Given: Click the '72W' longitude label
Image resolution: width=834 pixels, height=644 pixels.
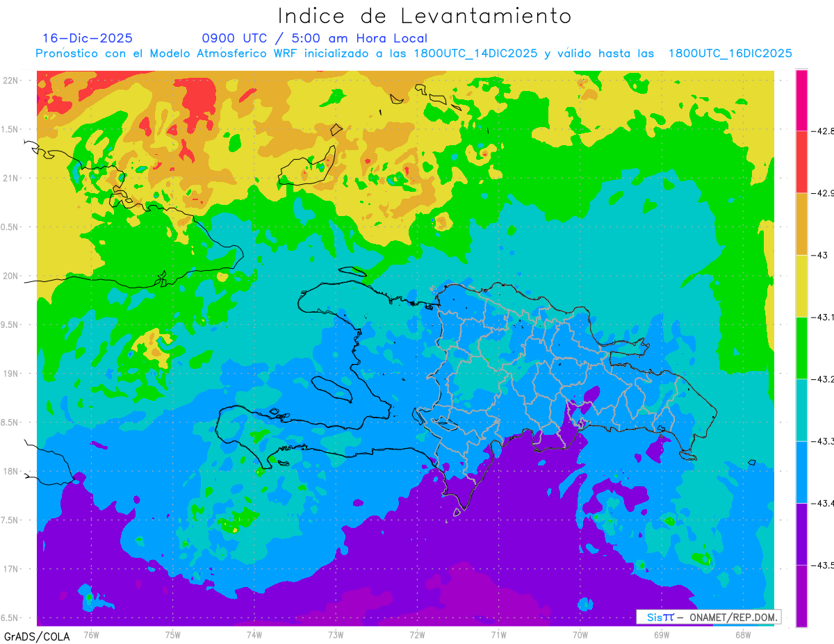Looking at the screenshot, I should (417, 634).
